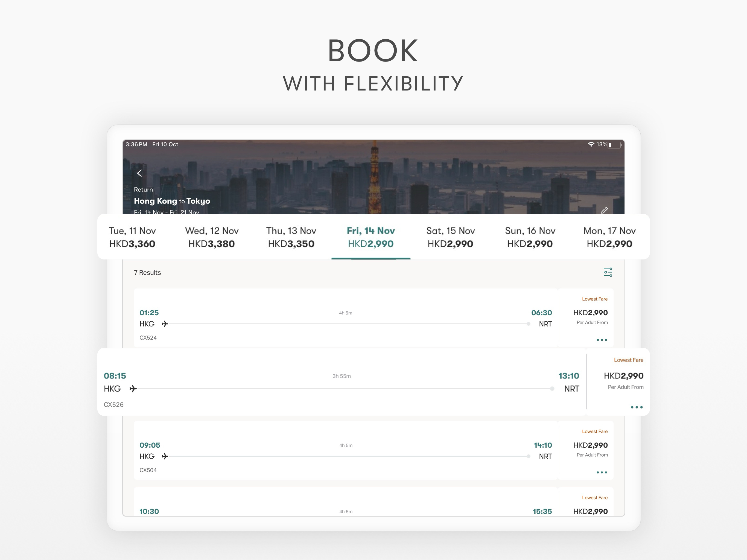Tap the back arrow icon

pos(139,173)
